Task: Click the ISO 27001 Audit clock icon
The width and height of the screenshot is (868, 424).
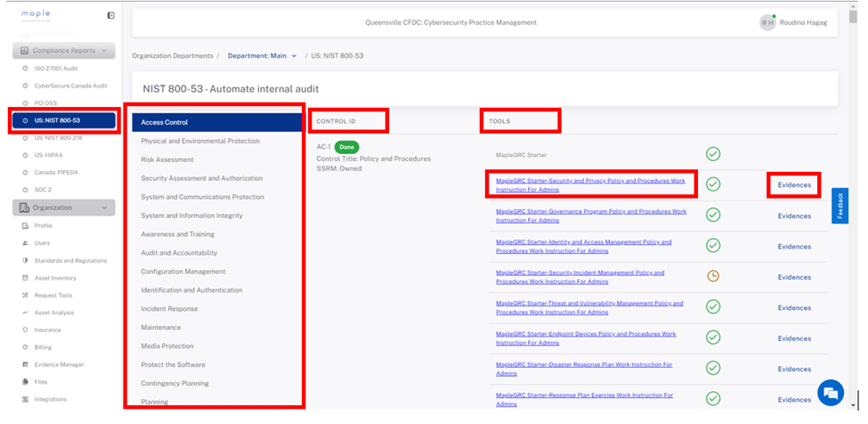Action: pos(25,69)
